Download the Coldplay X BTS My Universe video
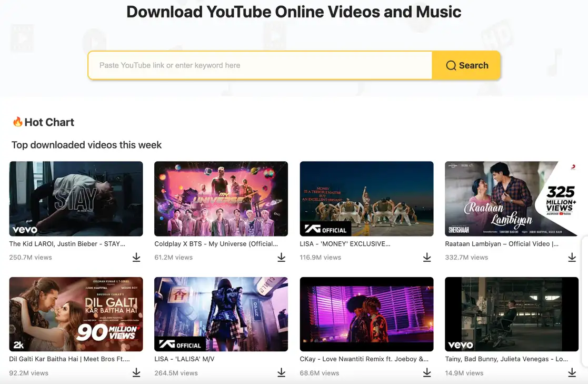Screen dimensions: 588x384 pos(281,258)
